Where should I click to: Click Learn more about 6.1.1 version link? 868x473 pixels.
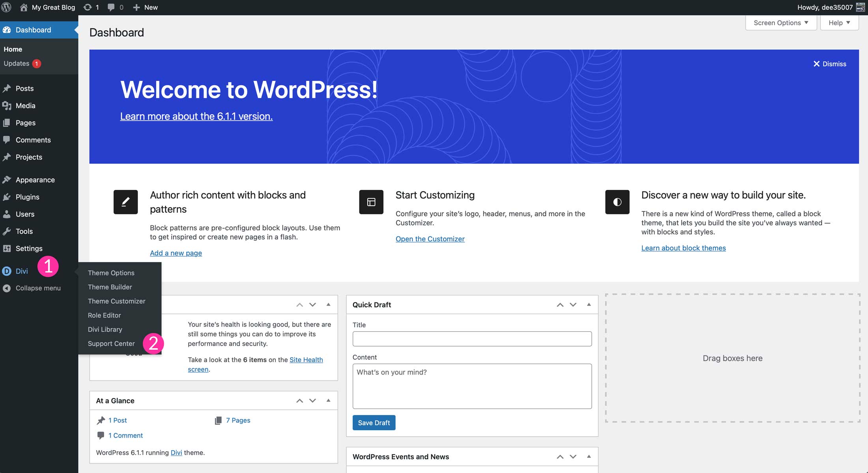coord(196,116)
